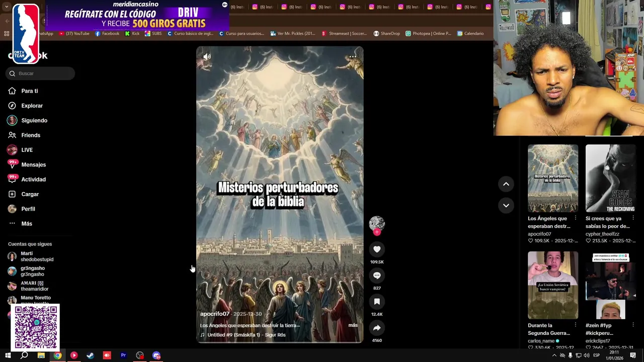644x362 pixels.
Task: Show hidden system tray icons
Action: 554,355
